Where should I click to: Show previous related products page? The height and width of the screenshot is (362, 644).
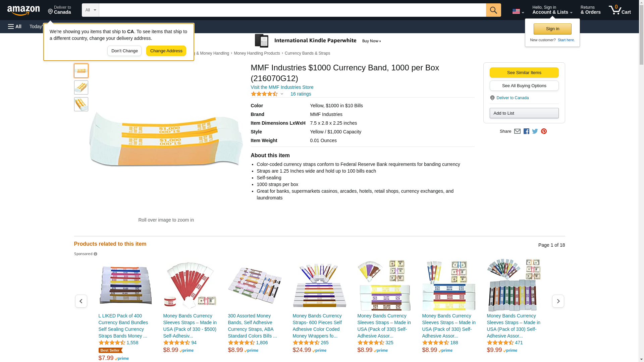click(x=81, y=301)
